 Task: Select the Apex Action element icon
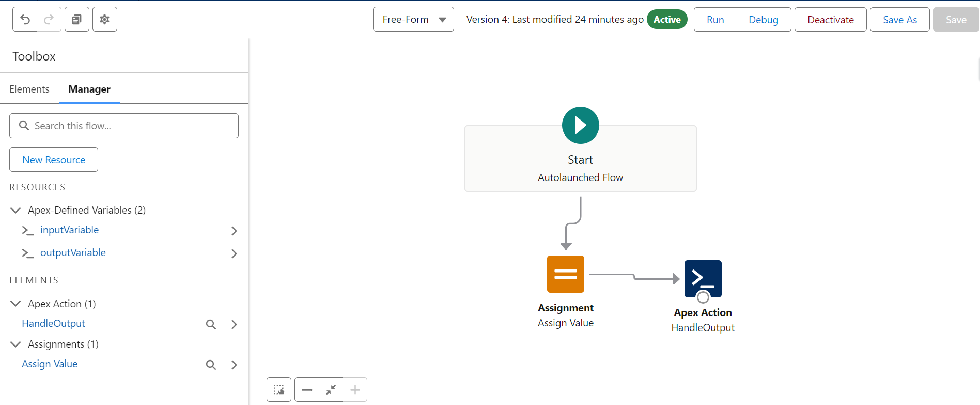point(703,279)
